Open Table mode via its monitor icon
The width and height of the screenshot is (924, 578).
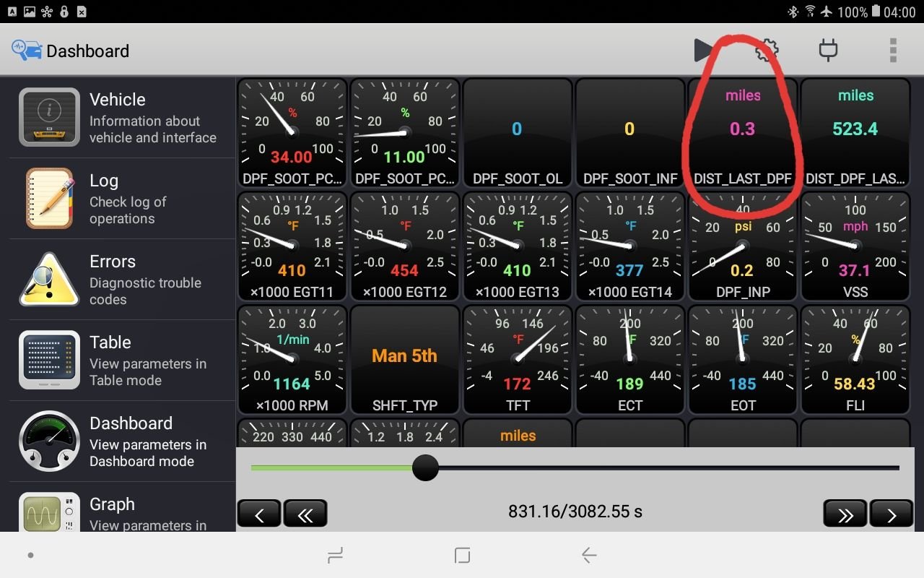tap(48, 359)
